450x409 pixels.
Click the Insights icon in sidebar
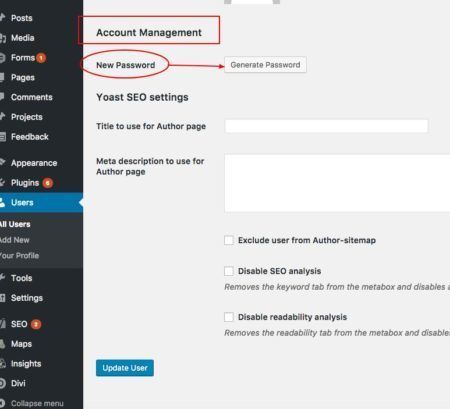click(x=2, y=363)
